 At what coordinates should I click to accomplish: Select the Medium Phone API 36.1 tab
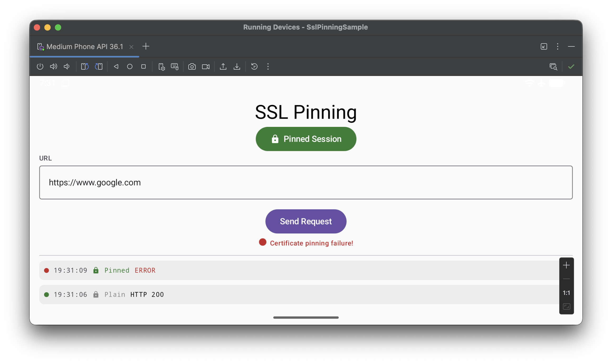click(84, 46)
